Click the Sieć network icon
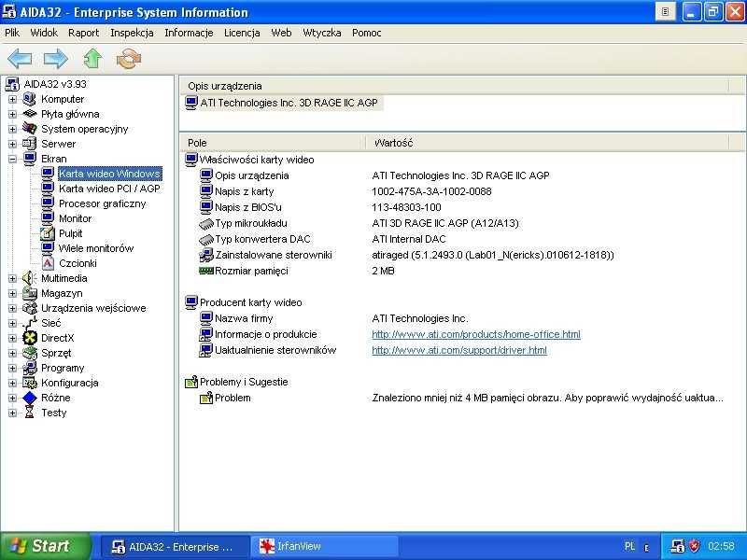This screenshot has width=747, height=560. [30, 323]
